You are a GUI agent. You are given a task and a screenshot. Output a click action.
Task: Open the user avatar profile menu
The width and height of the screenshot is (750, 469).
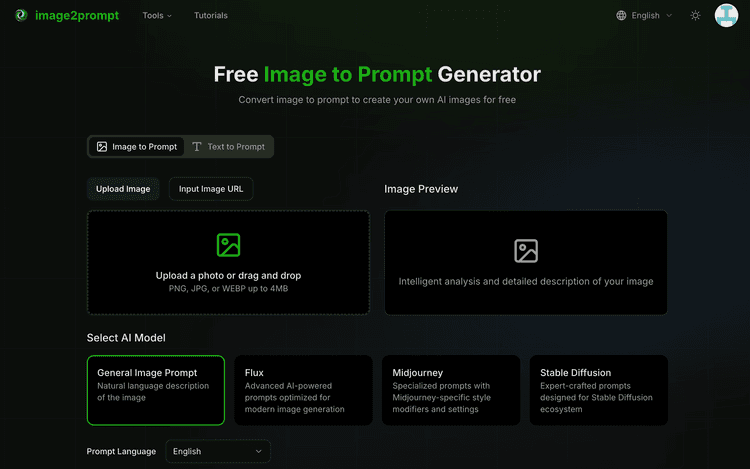[x=726, y=15]
